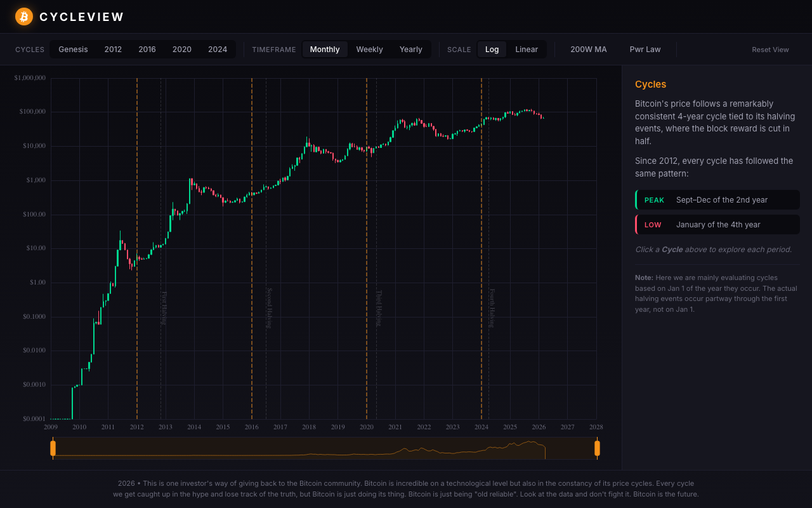Show the 2024 cycle
The height and width of the screenshot is (508, 812).
coord(218,50)
